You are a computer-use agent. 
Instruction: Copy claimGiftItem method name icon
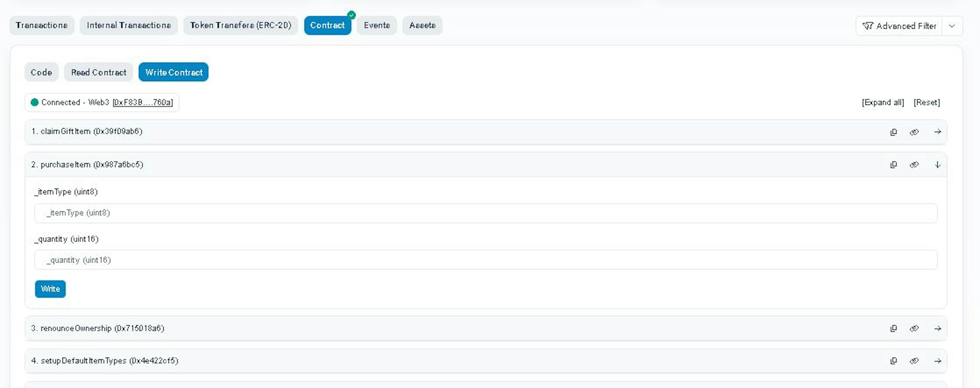[893, 132]
